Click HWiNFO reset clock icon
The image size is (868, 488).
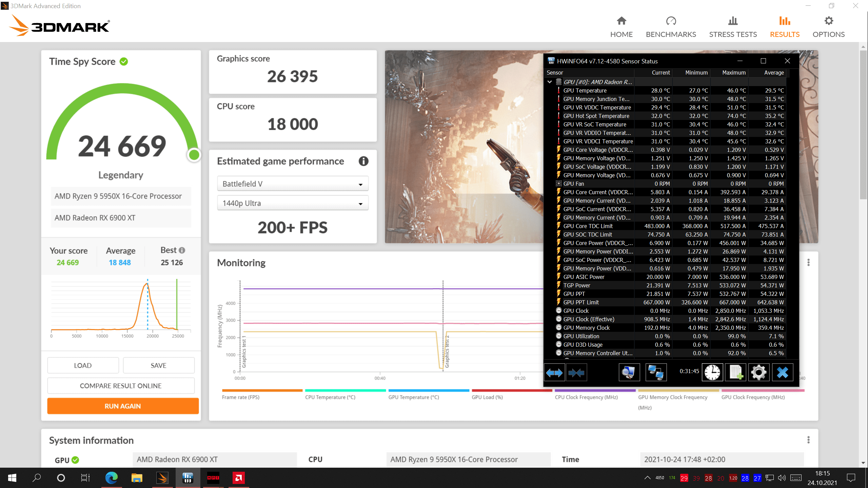point(712,372)
